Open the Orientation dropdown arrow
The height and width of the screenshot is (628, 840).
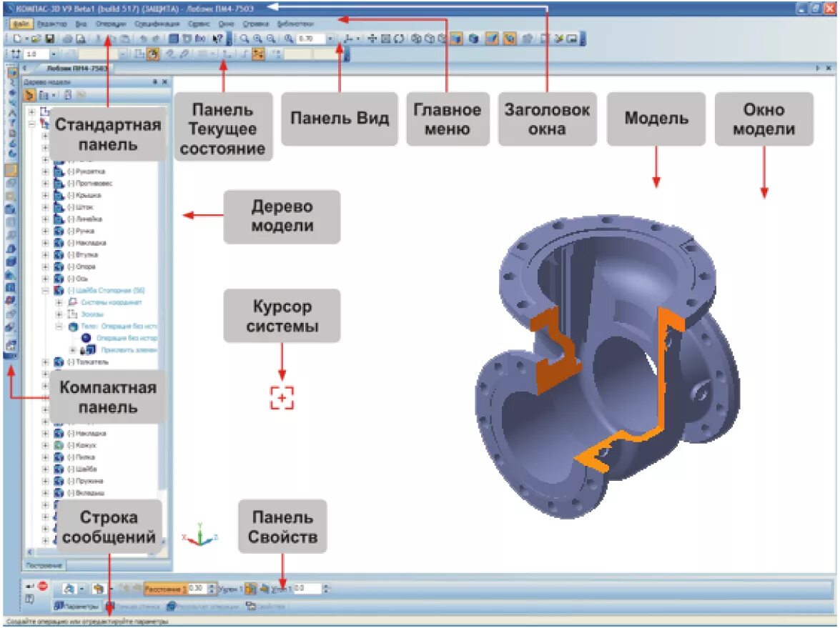357,39
